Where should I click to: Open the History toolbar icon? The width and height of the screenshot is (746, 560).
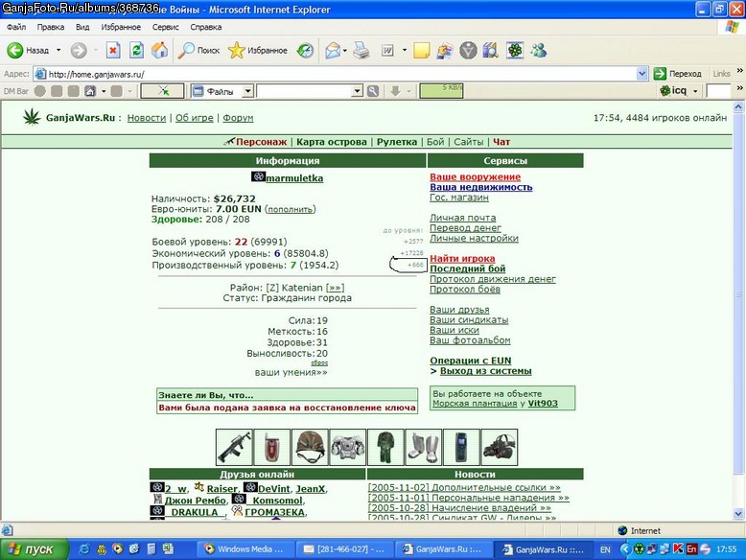(305, 50)
